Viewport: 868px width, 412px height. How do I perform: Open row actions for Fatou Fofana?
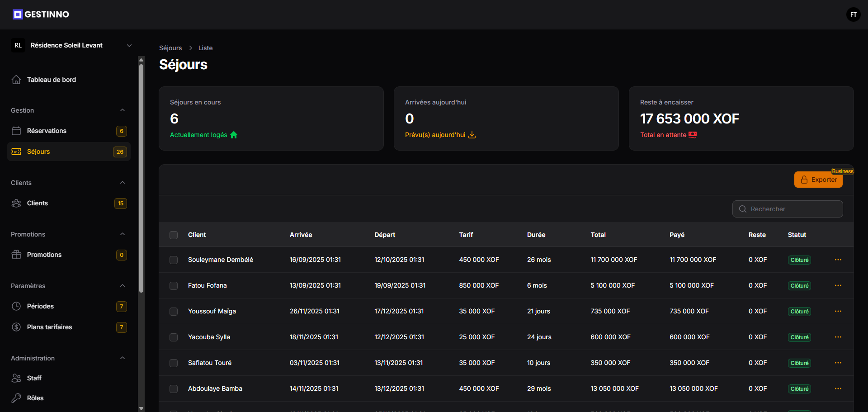pos(838,285)
